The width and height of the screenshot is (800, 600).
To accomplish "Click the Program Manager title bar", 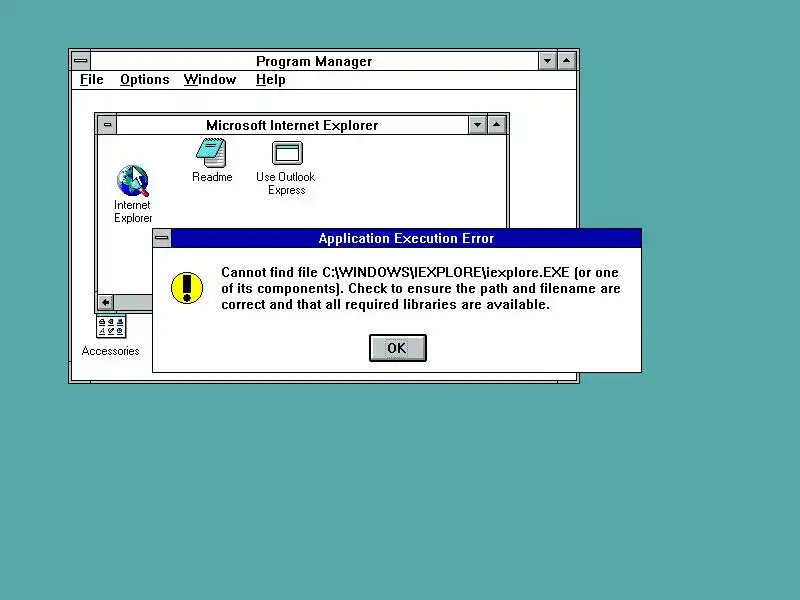I will (314, 61).
